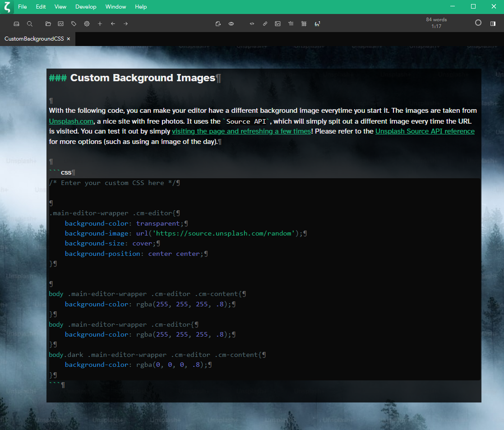Click the Custom Background Images heading
The image size is (504, 430).
coord(143,78)
